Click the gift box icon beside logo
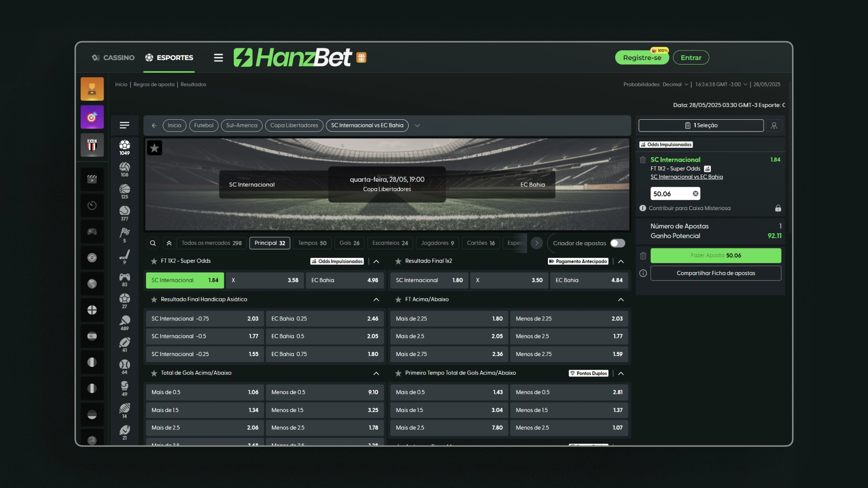Image resolution: width=868 pixels, height=488 pixels. click(361, 57)
